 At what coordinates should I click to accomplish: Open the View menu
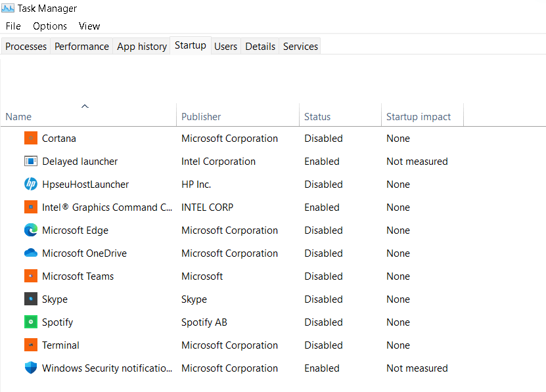pos(89,26)
